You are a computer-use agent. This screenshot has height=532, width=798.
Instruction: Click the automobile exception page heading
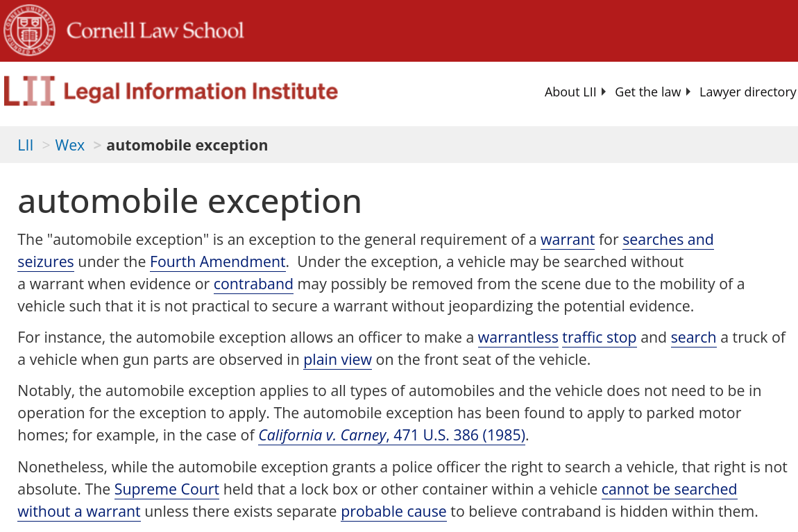[x=190, y=201]
